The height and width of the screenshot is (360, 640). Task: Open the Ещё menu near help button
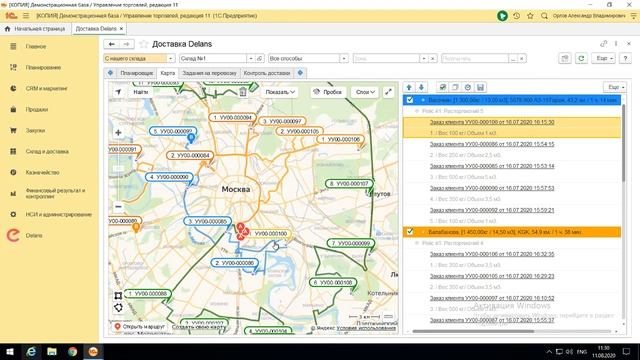click(x=604, y=58)
